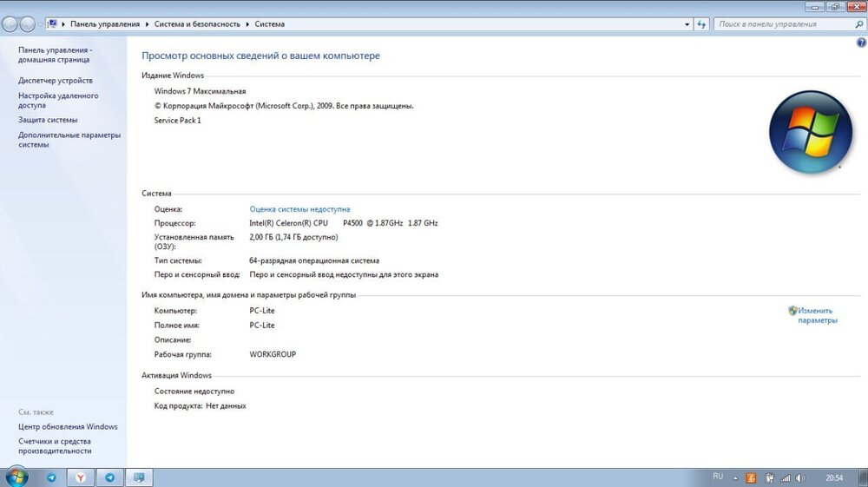Refresh the page with the refresh button
This screenshot has height=487, width=868.
[701, 24]
